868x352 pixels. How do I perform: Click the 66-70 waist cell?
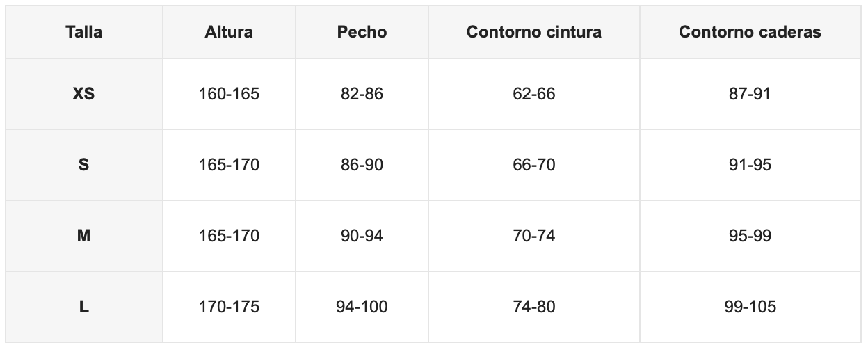[534, 165]
